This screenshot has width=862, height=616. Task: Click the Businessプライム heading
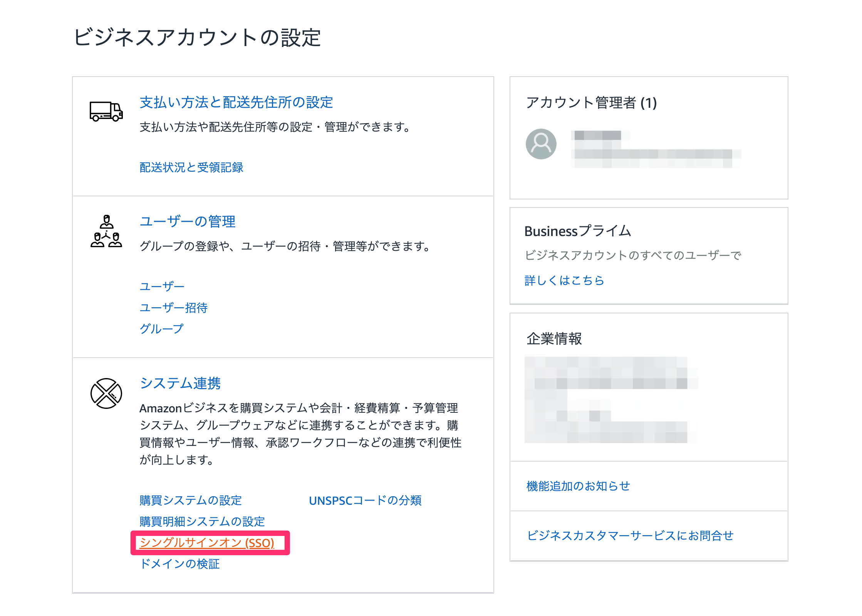coord(578,231)
